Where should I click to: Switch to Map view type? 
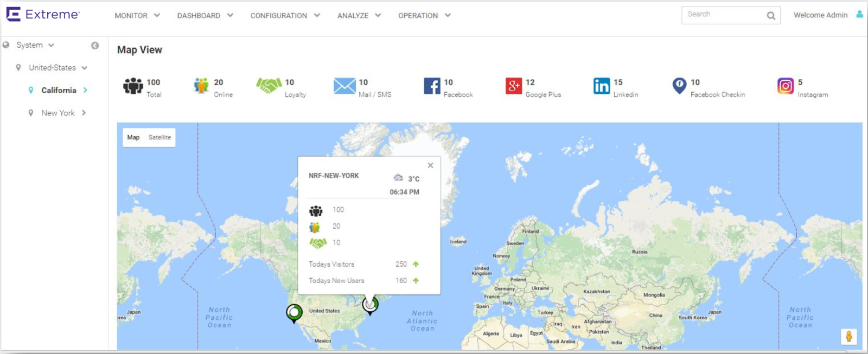click(x=133, y=138)
